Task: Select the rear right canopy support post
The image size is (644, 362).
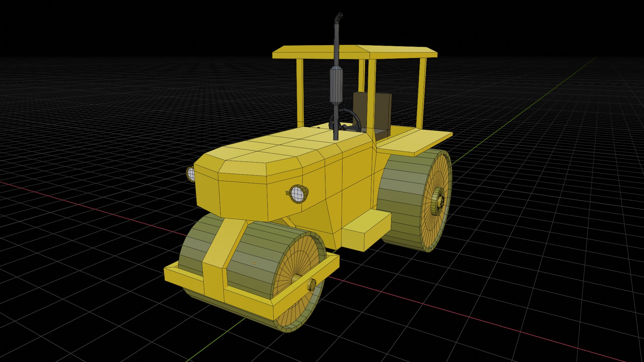Action: 422,93
